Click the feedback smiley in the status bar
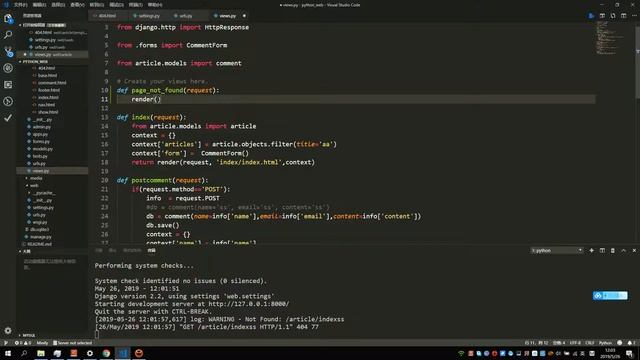Image resolution: width=640 pixels, height=360 pixels. pyautogui.click(x=620, y=343)
